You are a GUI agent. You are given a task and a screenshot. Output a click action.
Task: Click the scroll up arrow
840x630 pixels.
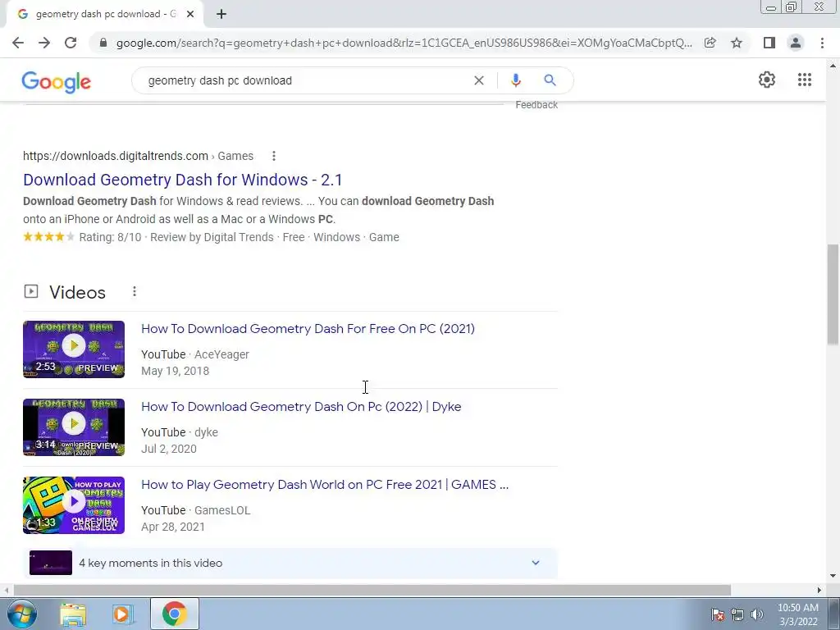833,66
